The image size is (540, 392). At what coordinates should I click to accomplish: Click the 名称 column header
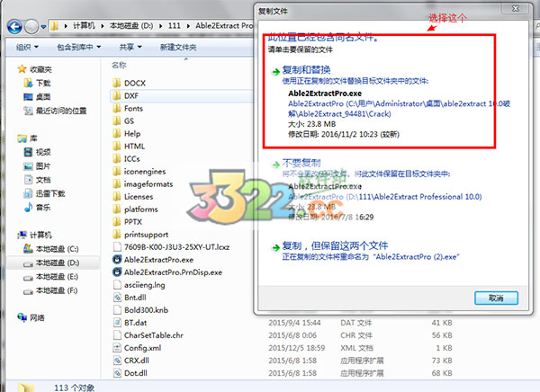[x=119, y=65]
